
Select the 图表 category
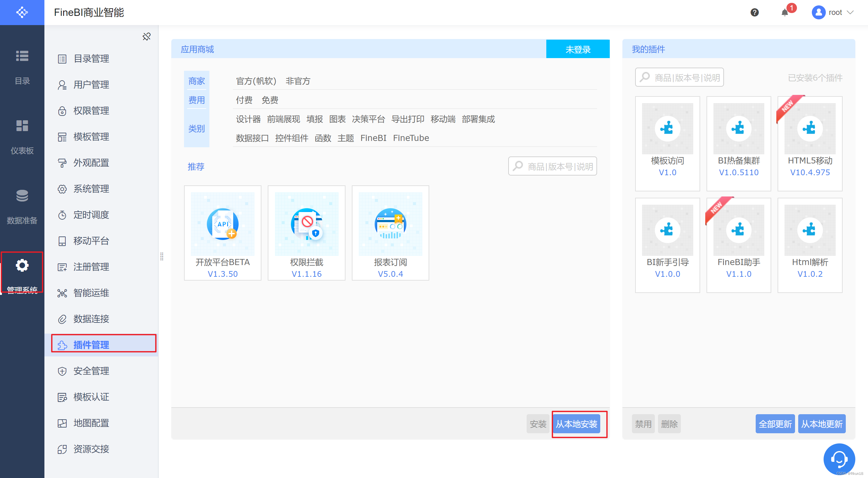[x=337, y=119]
